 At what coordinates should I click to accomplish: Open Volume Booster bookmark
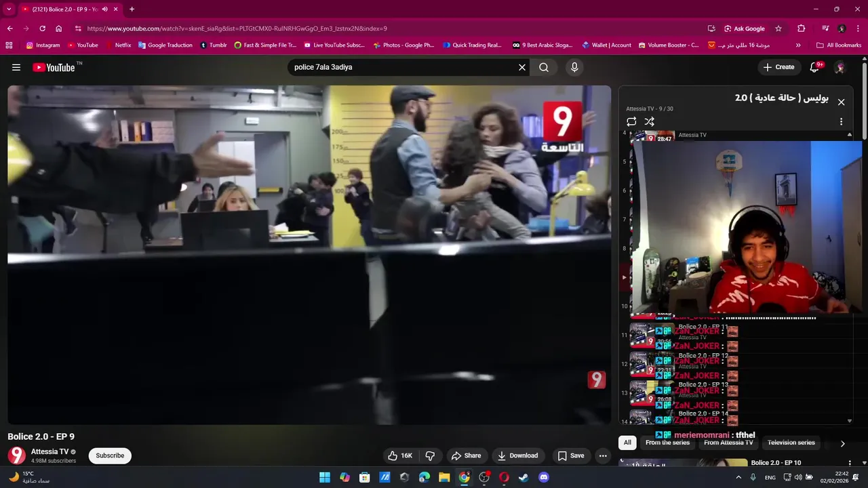click(x=669, y=45)
